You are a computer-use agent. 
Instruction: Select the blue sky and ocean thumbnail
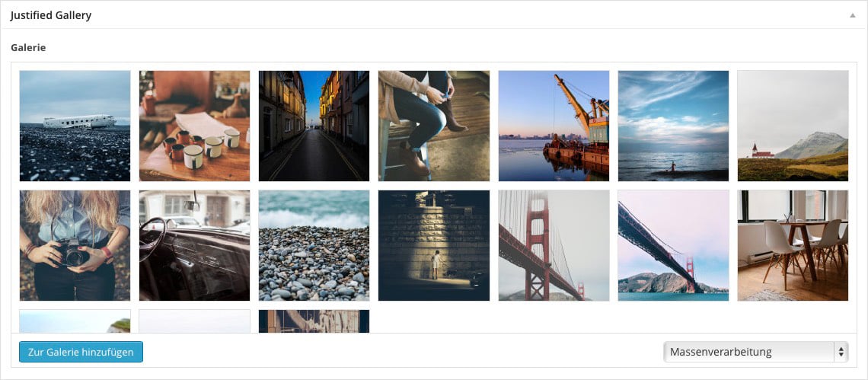(x=673, y=126)
